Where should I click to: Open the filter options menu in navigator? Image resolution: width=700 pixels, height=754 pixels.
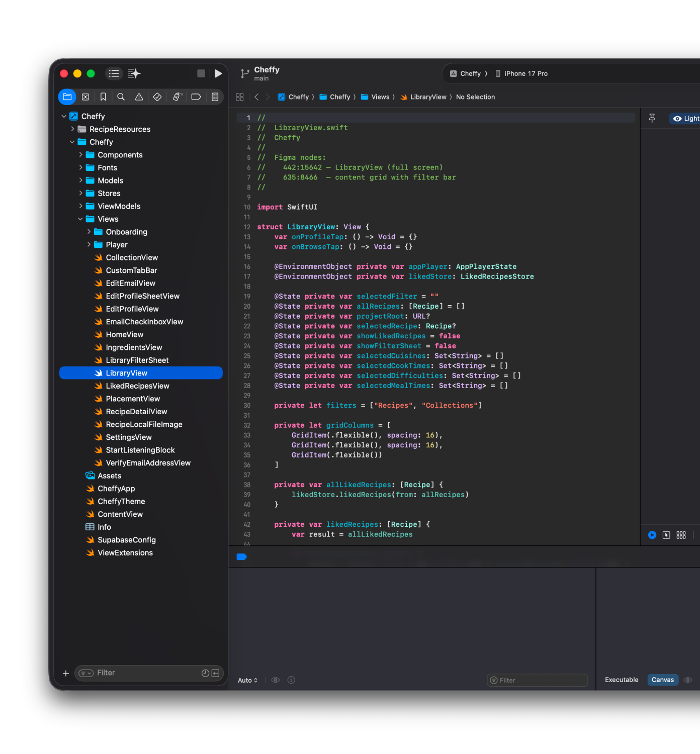[86, 673]
